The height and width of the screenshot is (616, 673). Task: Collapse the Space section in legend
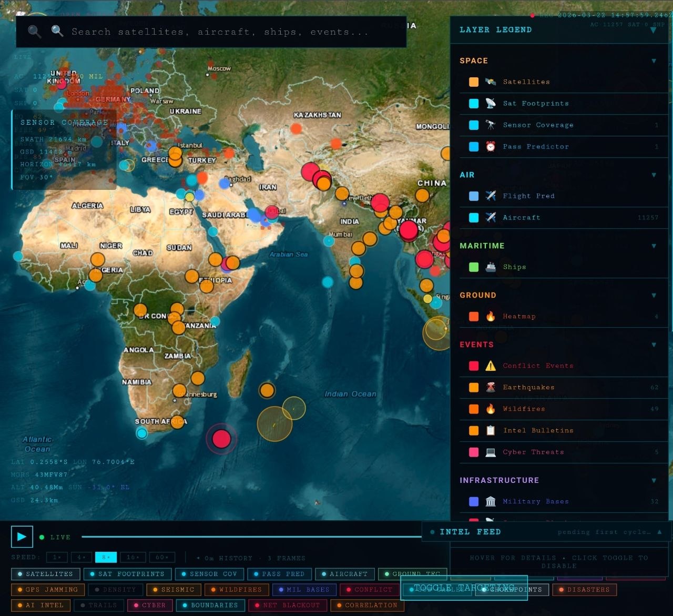[x=654, y=61]
